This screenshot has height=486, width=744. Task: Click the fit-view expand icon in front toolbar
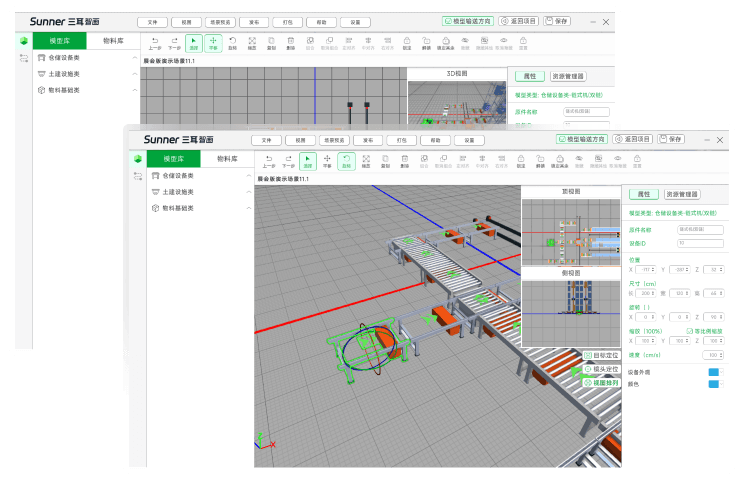(x=366, y=161)
